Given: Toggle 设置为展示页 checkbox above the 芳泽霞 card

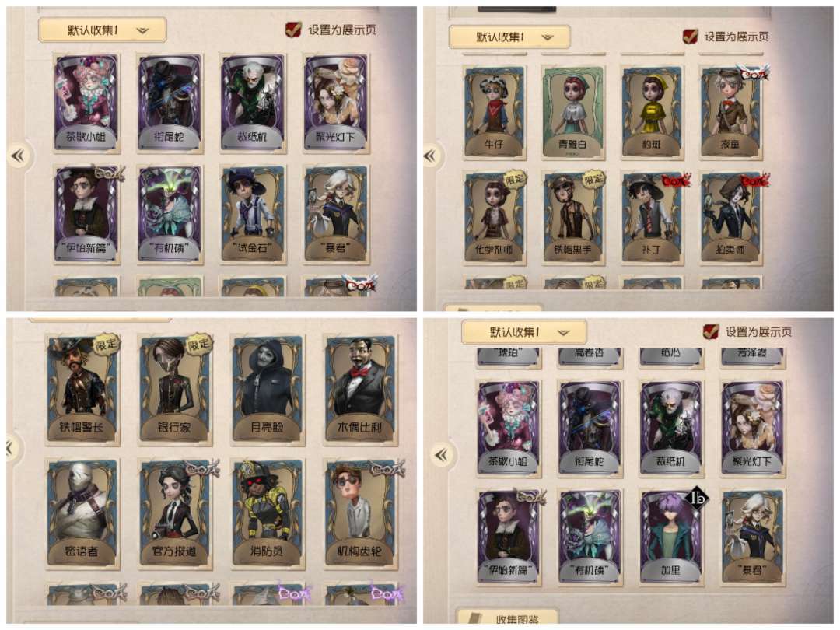Looking at the screenshot, I should pos(710,332).
